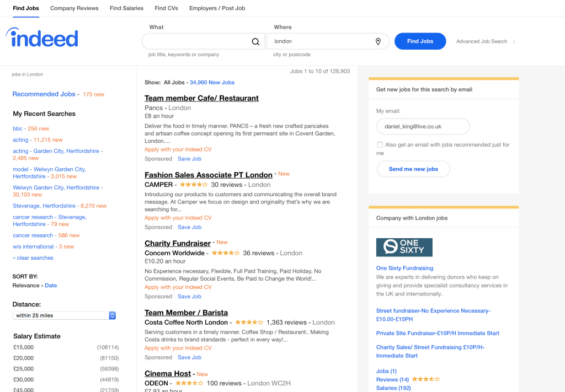Click Costa Coffee star rating
Image resolution: width=565 pixels, height=392 pixels.
[x=249, y=322]
